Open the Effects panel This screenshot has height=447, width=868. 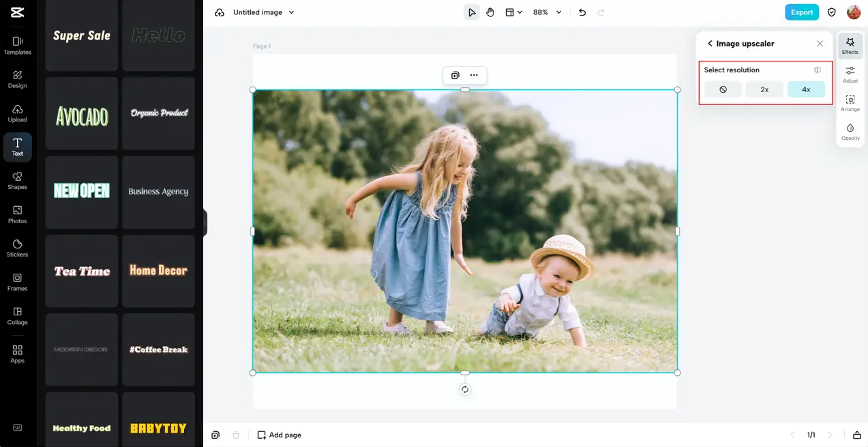[850, 46]
